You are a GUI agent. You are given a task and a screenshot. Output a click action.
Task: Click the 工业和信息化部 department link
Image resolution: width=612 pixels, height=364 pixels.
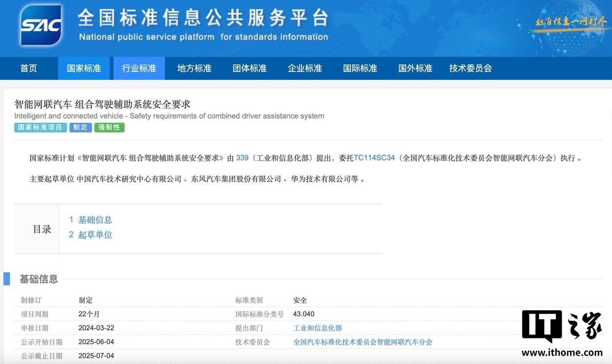317,328
